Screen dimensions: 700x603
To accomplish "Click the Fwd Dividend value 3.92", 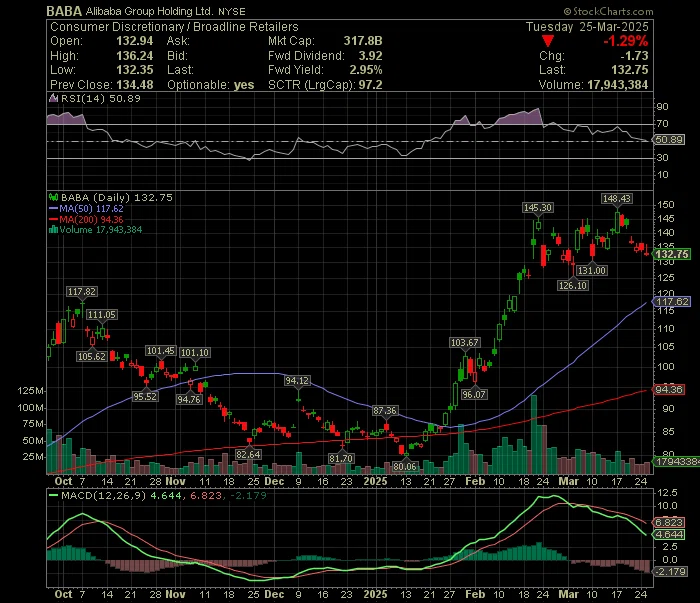I will pyautogui.click(x=371, y=56).
